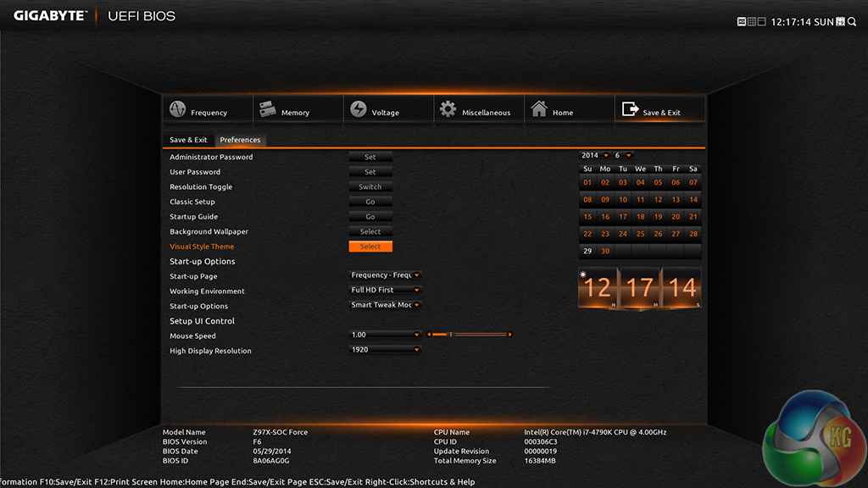
Task: Click the seconds digit 14 on clock
Action: pyautogui.click(x=682, y=288)
